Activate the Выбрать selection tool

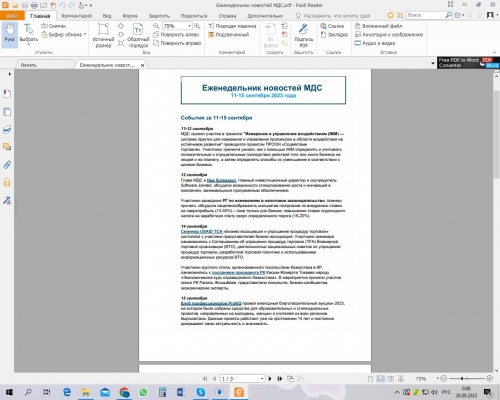pyautogui.click(x=28, y=34)
